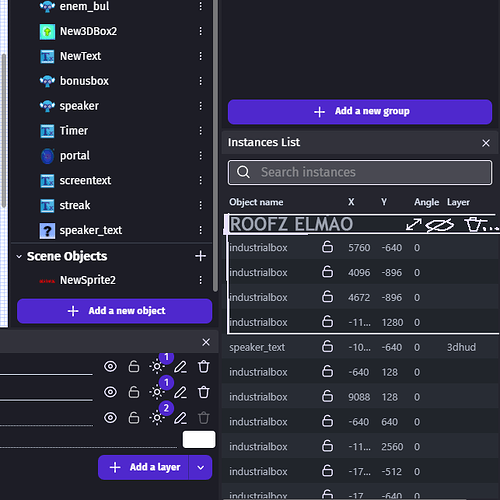Open the dropdown arrow beside Add a layer
500x500 pixels.
tap(200, 468)
